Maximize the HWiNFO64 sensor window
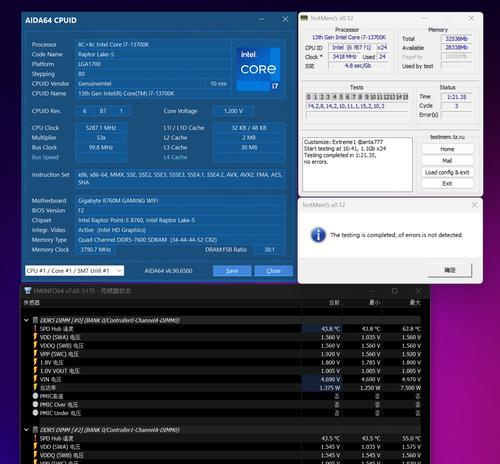 pyautogui.click(x=395, y=291)
